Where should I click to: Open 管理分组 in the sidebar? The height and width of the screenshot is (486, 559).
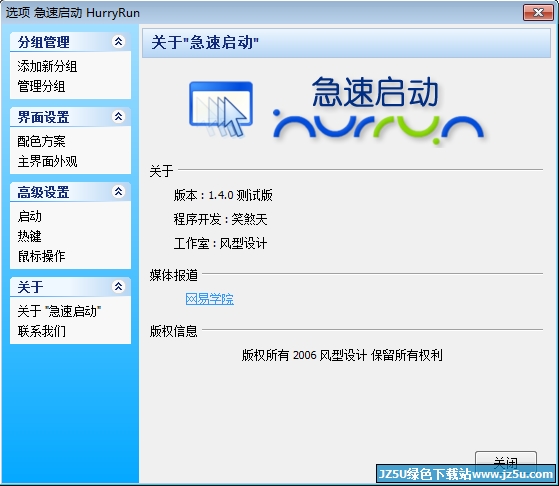41,86
